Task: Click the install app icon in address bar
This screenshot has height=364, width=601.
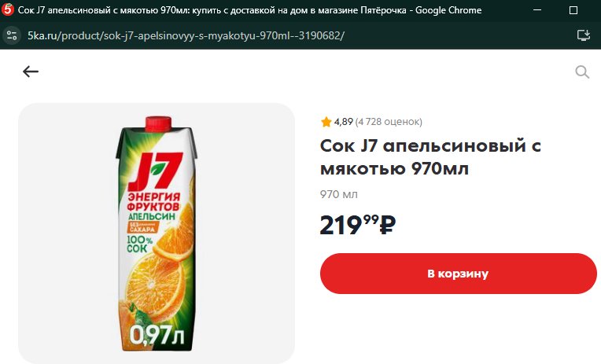Action: click(584, 35)
